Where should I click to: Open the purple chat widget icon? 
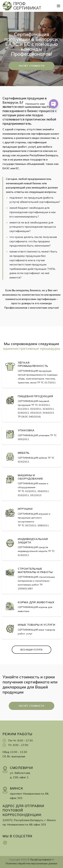[53, 103]
